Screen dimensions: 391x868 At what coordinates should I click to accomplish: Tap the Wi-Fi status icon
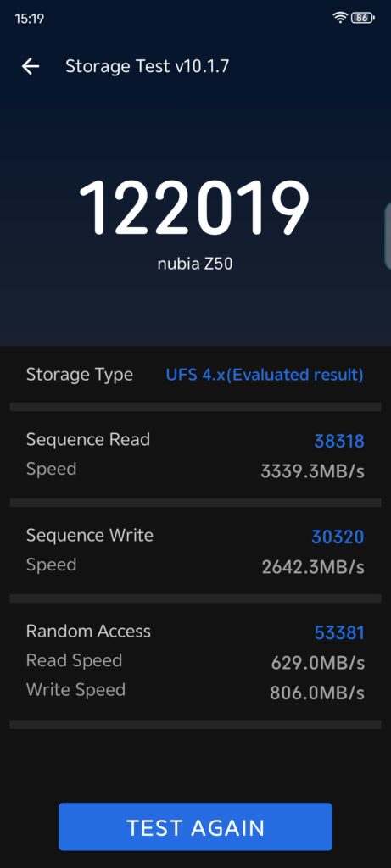tap(340, 18)
